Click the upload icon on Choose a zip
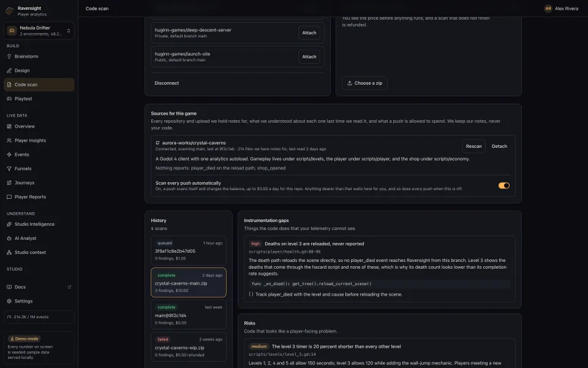588x368 pixels. point(350,83)
